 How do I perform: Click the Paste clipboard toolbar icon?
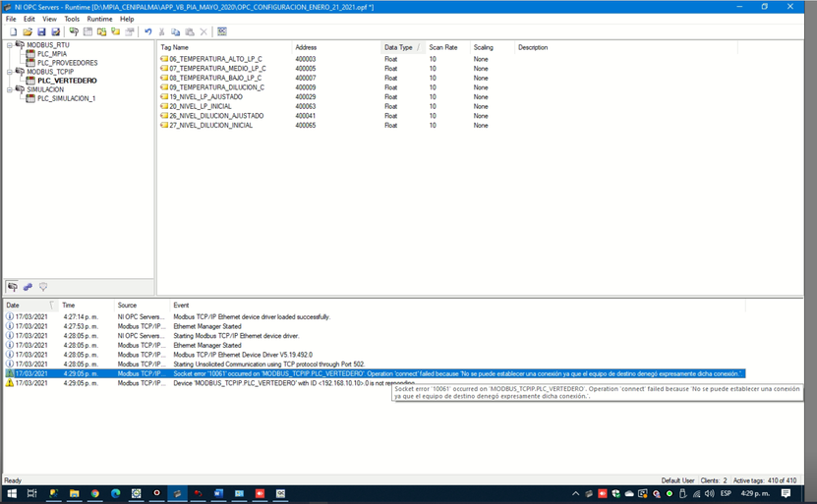click(190, 31)
